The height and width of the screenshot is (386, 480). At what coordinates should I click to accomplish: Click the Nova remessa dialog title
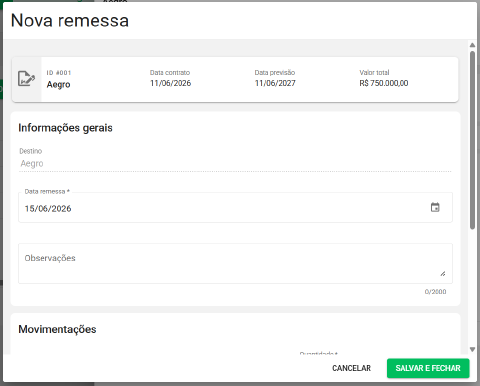70,20
